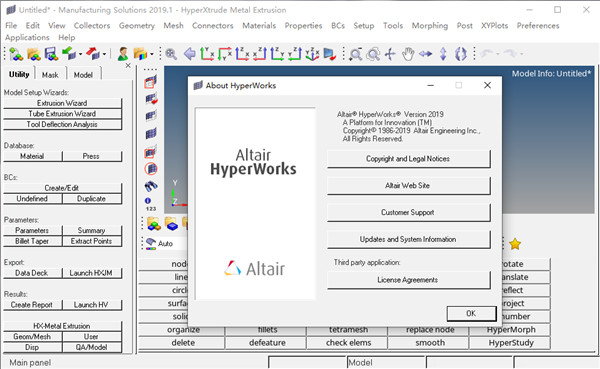This screenshot has width=600, height=369.
Task: Select the YZ plane view icon
Action: click(277, 54)
